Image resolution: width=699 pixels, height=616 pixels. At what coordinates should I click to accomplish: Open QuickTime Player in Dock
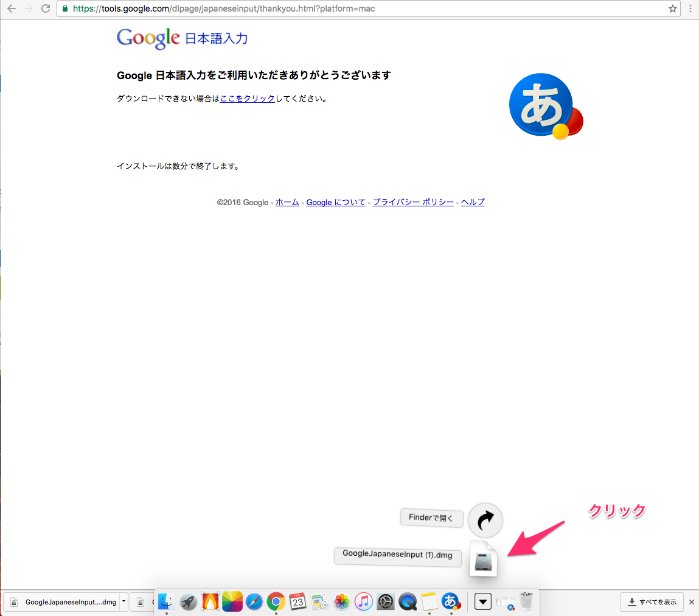(x=408, y=602)
